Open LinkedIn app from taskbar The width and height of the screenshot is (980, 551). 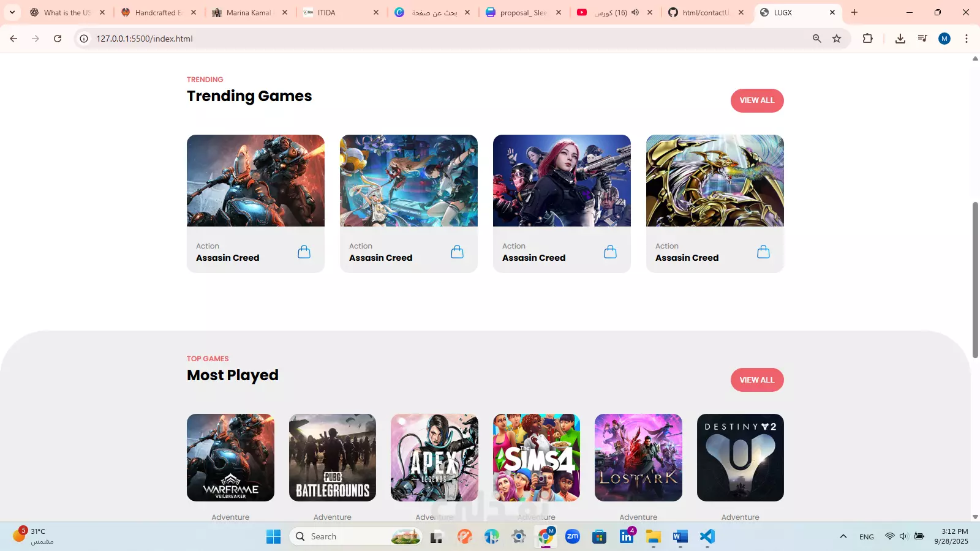(627, 537)
